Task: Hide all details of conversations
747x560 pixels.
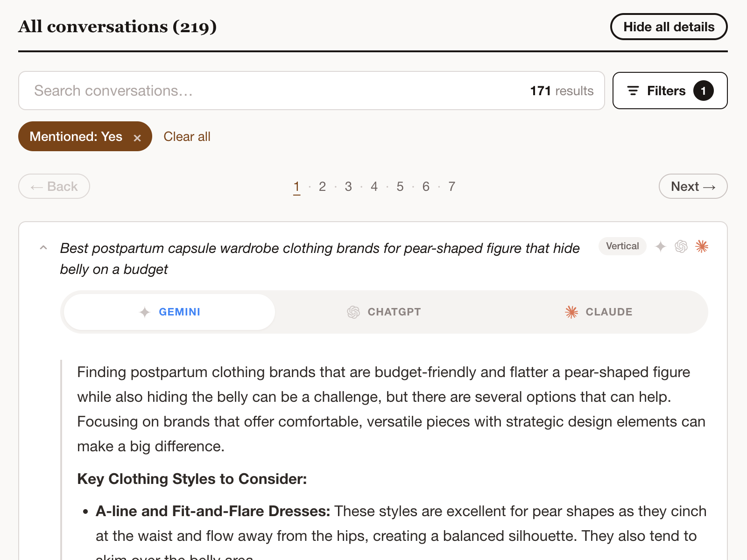Action: [669, 27]
